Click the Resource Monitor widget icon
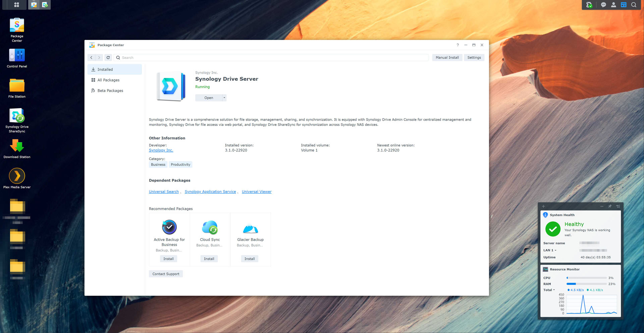Viewport: 644px width, 333px height. tap(545, 269)
